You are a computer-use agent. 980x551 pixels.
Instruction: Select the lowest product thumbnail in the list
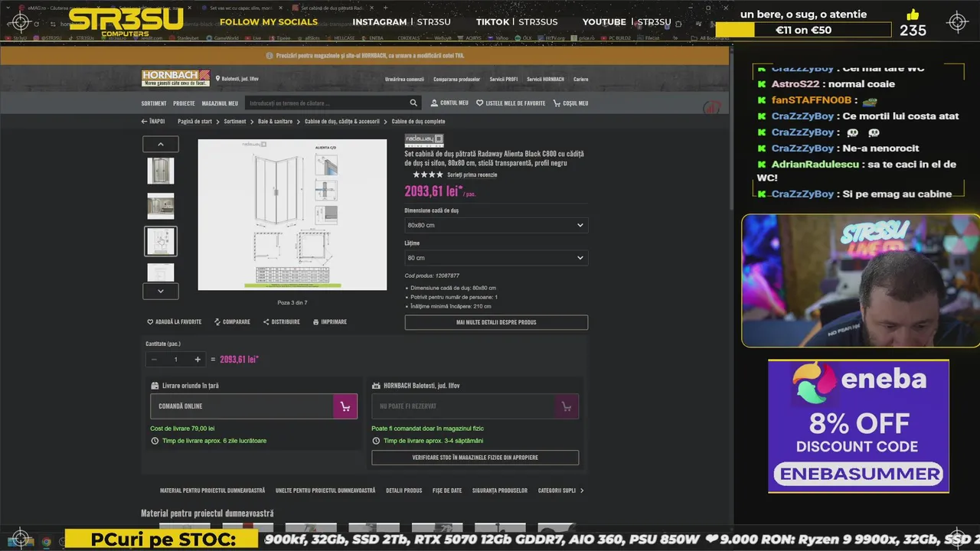(x=161, y=272)
